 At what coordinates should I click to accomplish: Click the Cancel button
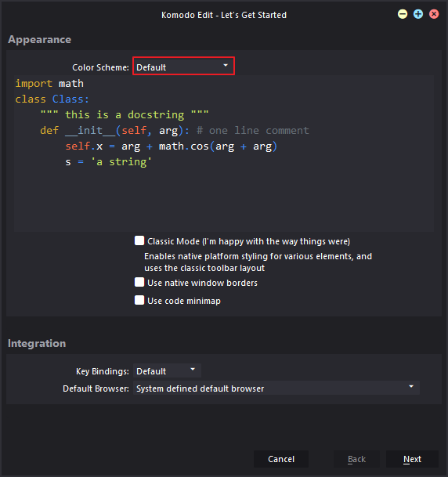[281, 459]
